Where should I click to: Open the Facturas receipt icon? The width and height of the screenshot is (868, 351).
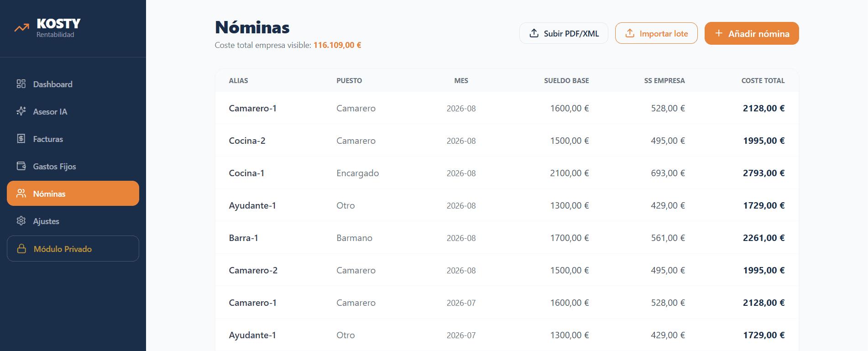tap(21, 139)
